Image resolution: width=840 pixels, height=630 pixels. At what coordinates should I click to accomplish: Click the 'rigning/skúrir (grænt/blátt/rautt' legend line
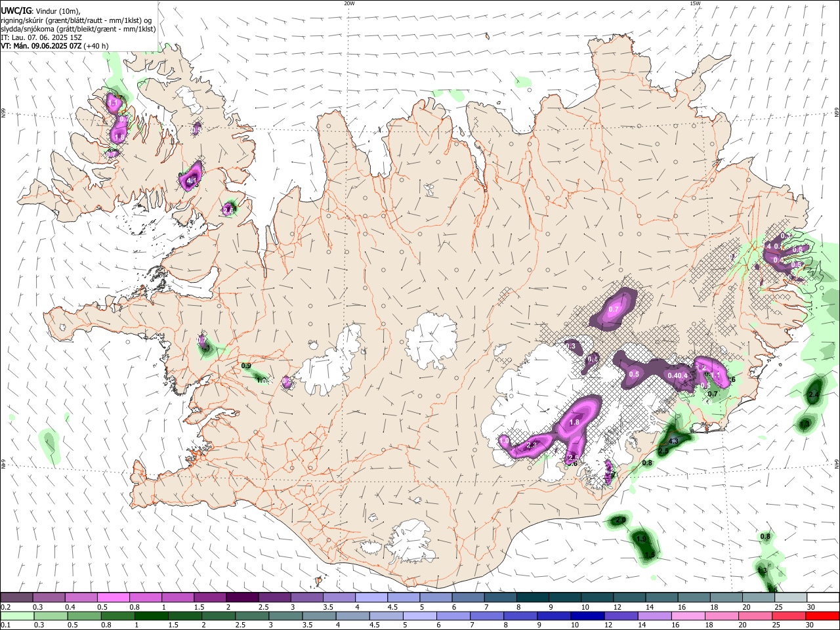76,20
